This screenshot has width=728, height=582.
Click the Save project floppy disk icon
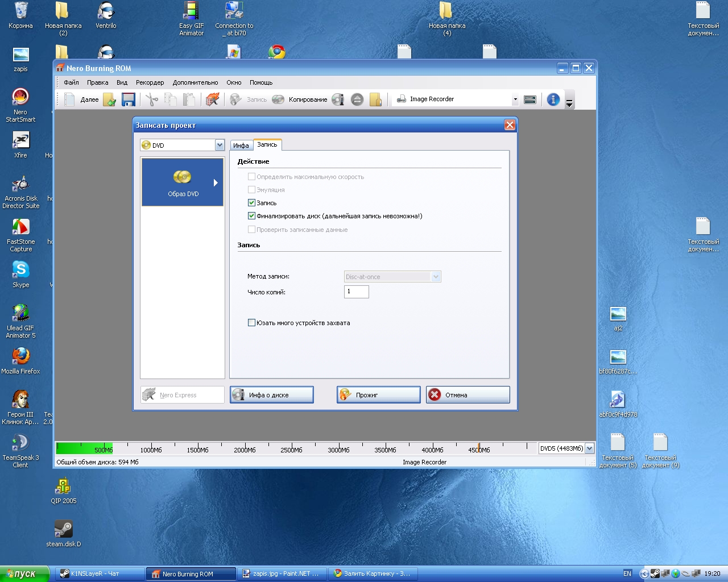pyautogui.click(x=129, y=99)
